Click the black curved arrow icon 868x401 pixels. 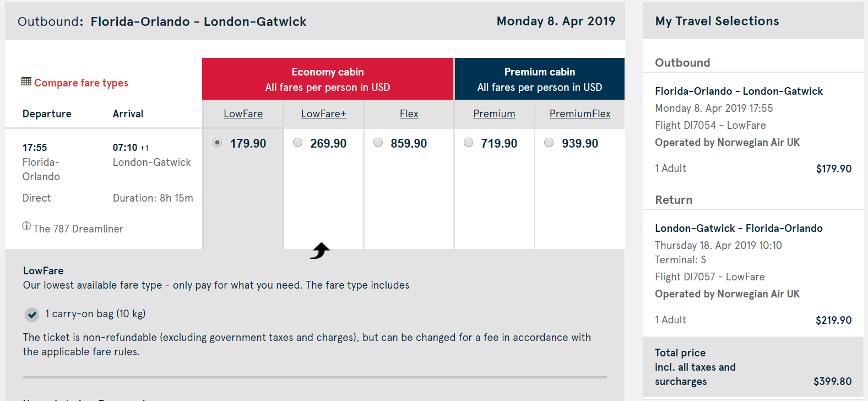click(320, 251)
